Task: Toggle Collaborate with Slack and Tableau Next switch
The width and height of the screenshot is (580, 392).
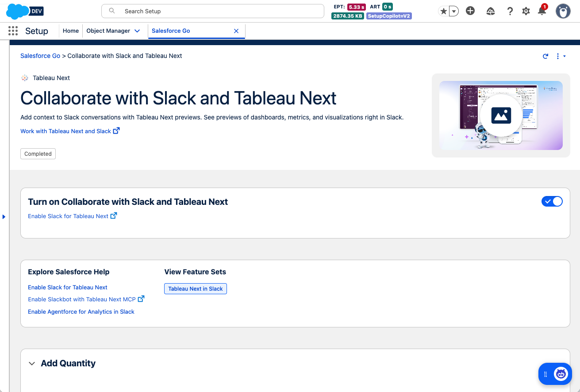Action: [x=552, y=201]
